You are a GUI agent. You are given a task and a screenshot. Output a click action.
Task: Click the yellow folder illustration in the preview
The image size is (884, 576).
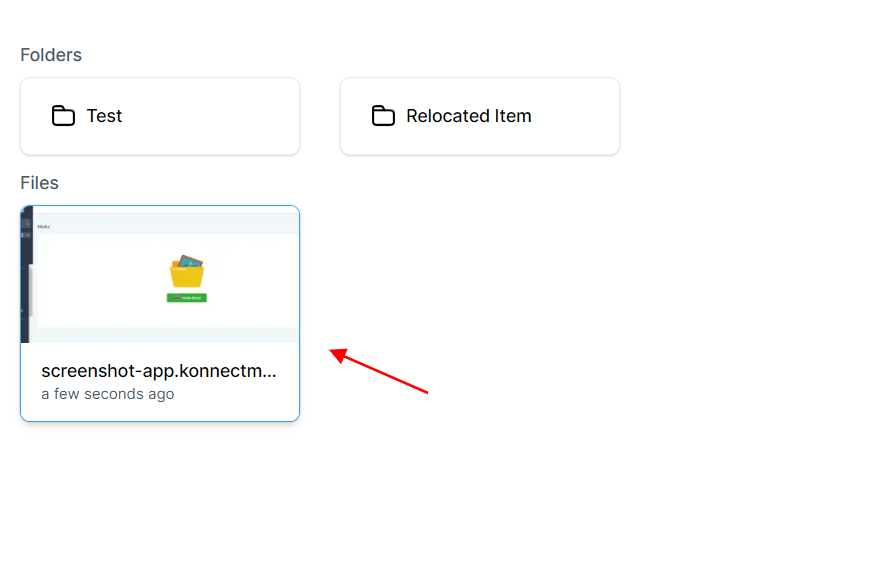coord(187,272)
